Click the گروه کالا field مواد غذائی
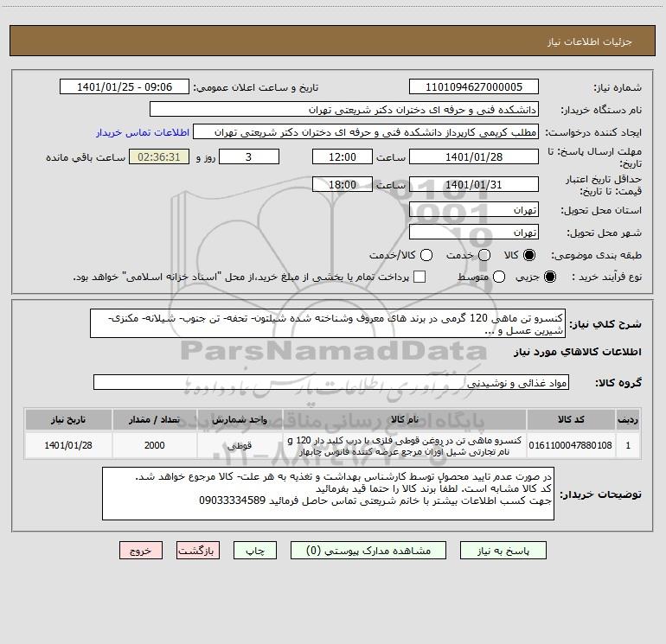 (331, 382)
